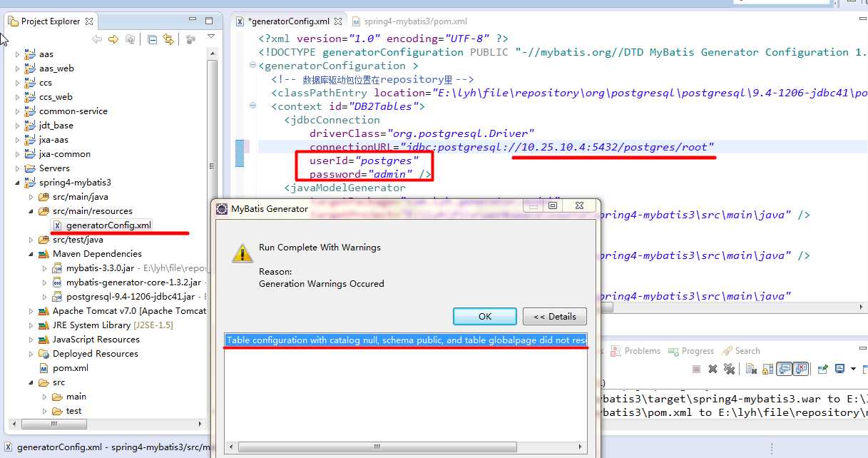This screenshot has width=868, height=458.
Task: Click the Servers folder icon
Action: pyautogui.click(x=31, y=168)
